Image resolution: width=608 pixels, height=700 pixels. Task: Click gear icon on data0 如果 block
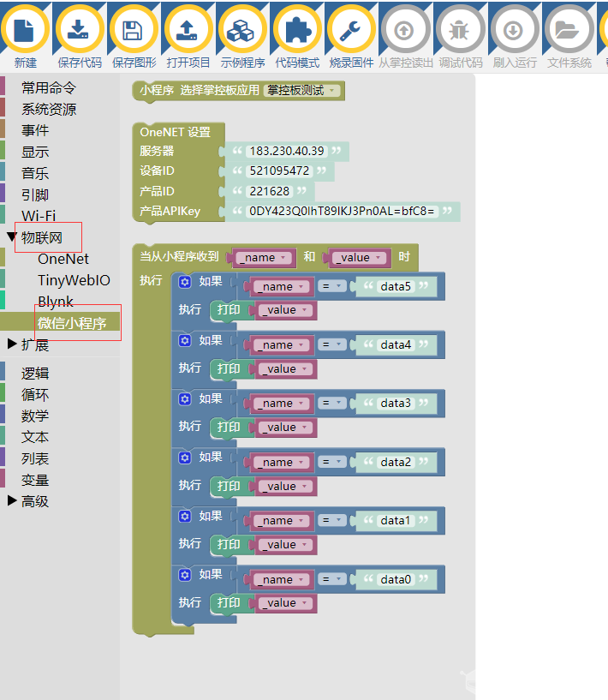[x=185, y=575]
